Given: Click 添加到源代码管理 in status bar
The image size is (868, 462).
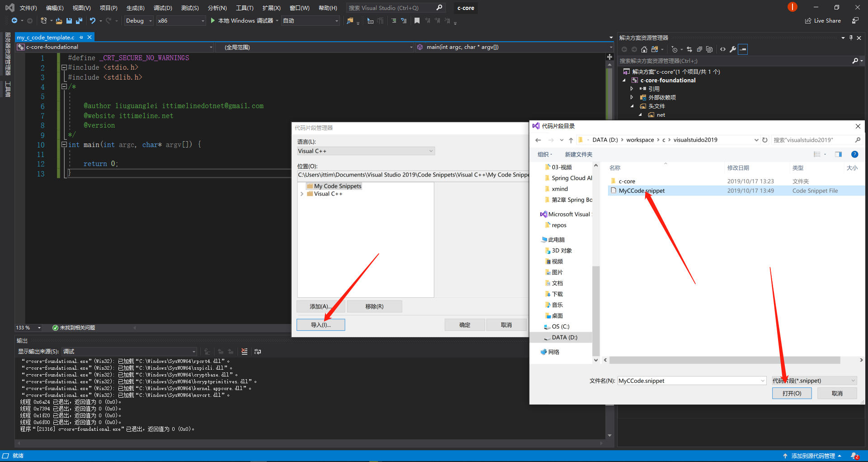Looking at the screenshot, I should (813, 456).
